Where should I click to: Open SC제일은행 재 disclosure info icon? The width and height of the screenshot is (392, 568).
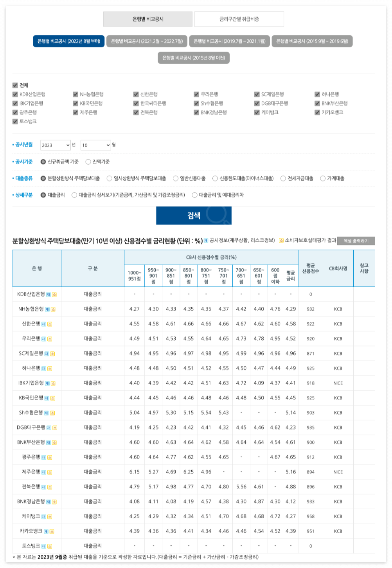[47, 354]
